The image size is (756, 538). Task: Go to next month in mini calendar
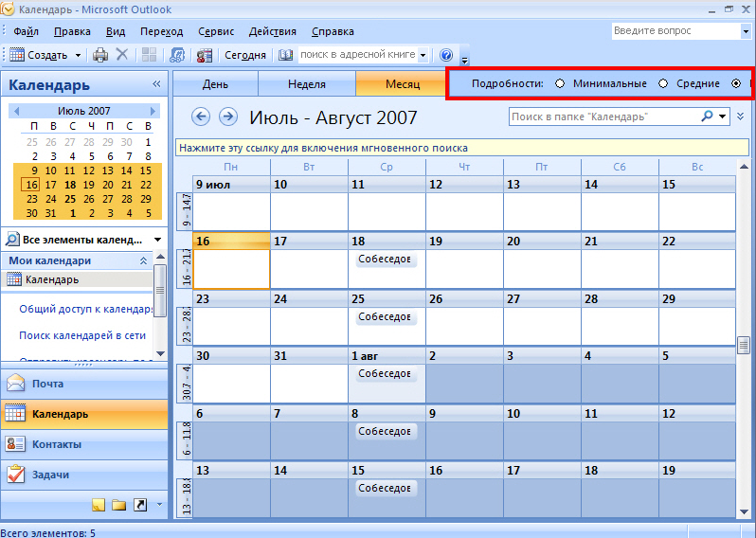point(153,111)
